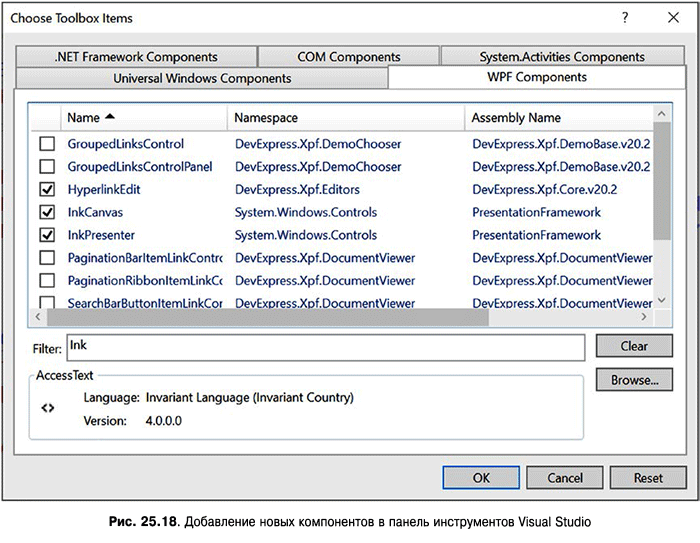Click the angle brackets component icon
Viewport: 700px width, 543px height.
coord(47,408)
